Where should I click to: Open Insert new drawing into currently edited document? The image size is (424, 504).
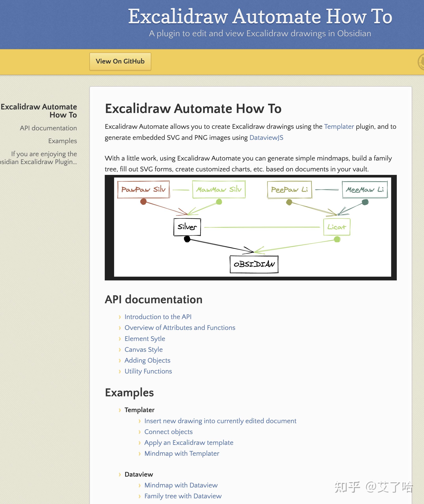[x=220, y=421]
